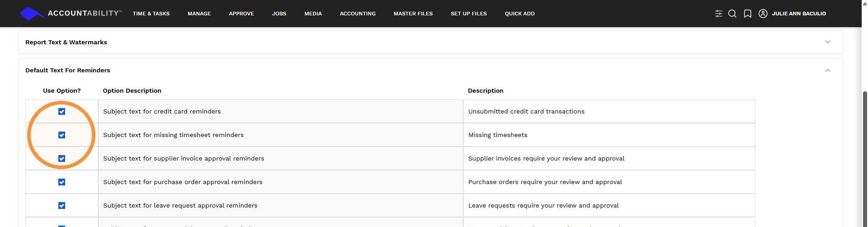Open the Accounting menu
Viewport: 868px width, 227px height.
tap(358, 14)
